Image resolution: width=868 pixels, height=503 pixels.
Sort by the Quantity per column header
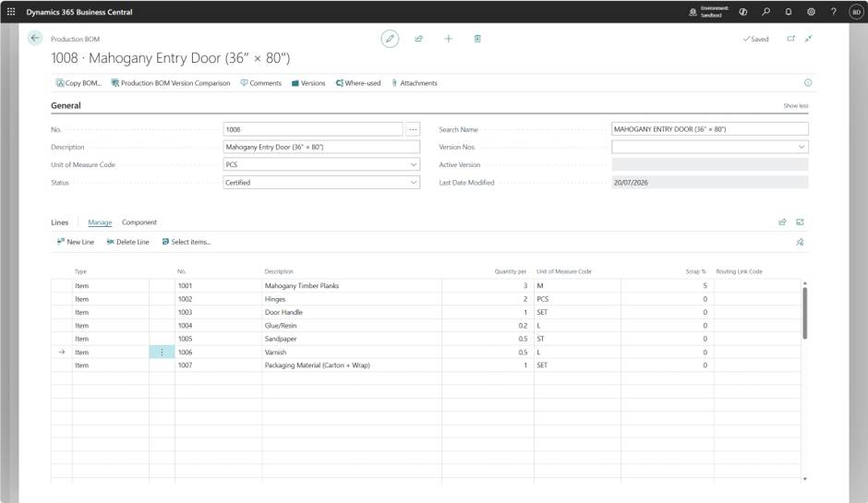[x=510, y=271]
